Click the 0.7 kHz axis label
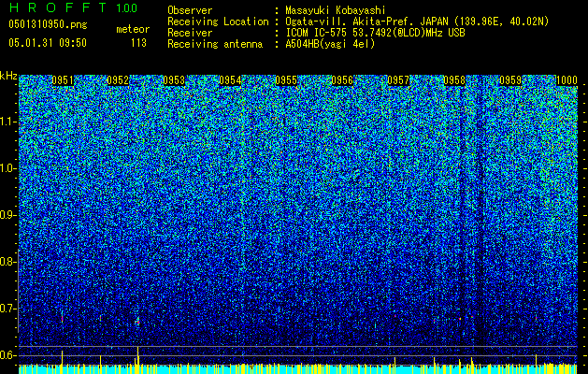The width and height of the screenshot is (588, 374). click(7, 309)
